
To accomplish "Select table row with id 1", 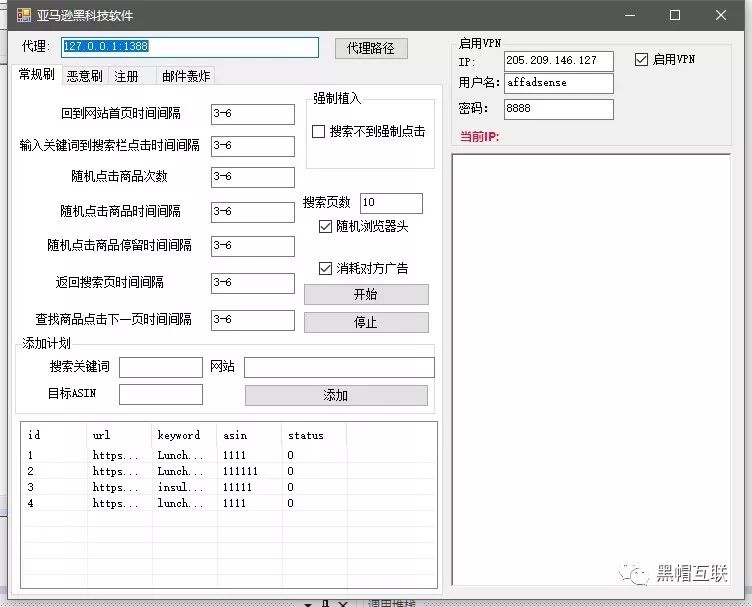I will 229,455.
